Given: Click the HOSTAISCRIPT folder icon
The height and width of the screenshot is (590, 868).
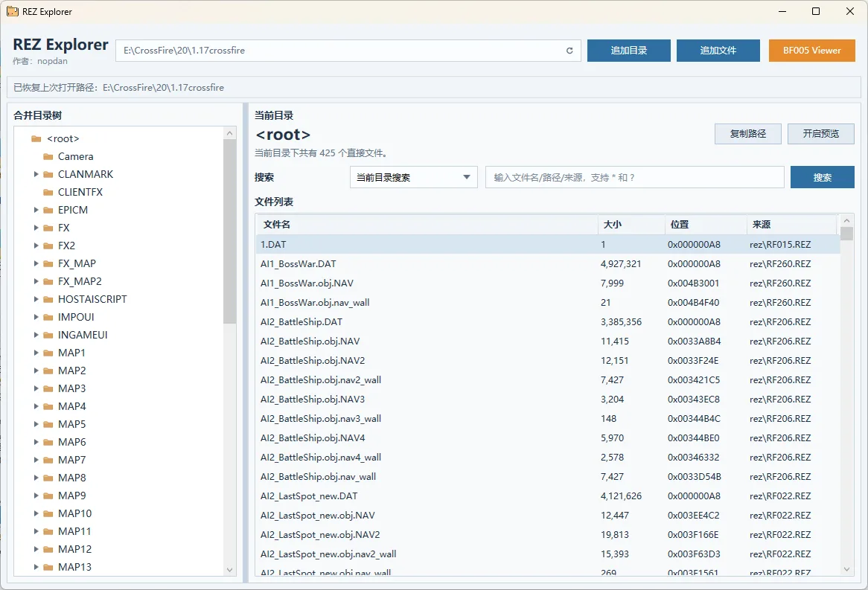Looking at the screenshot, I should [x=48, y=299].
